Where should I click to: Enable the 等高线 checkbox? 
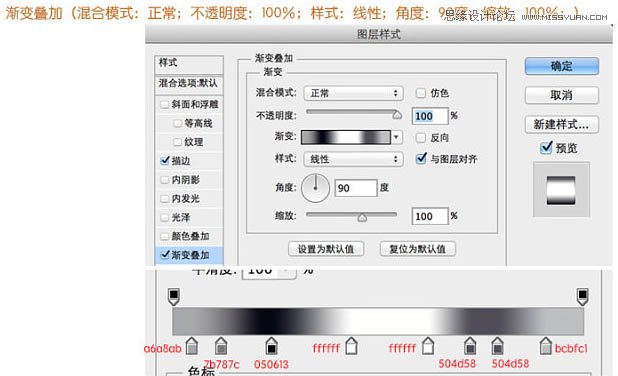177,123
